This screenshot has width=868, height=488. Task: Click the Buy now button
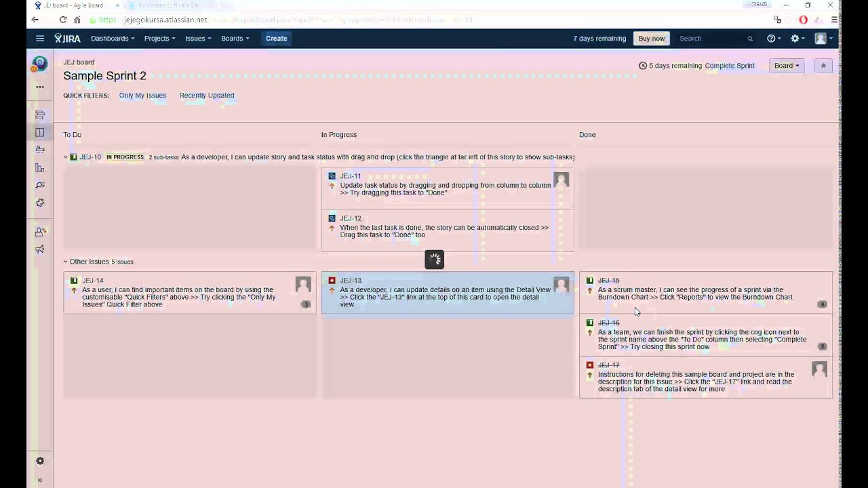pos(651,39)
